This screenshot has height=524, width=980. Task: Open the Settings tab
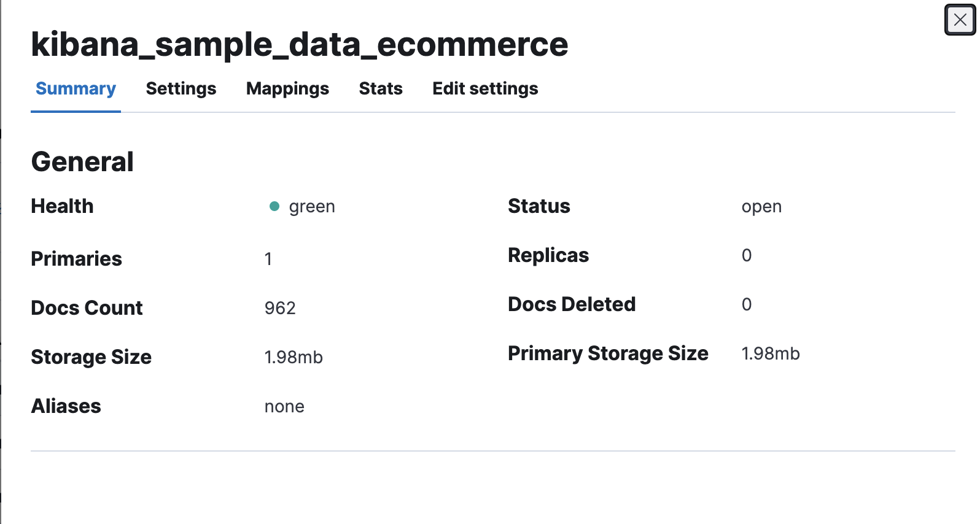[x=181, y=89]
